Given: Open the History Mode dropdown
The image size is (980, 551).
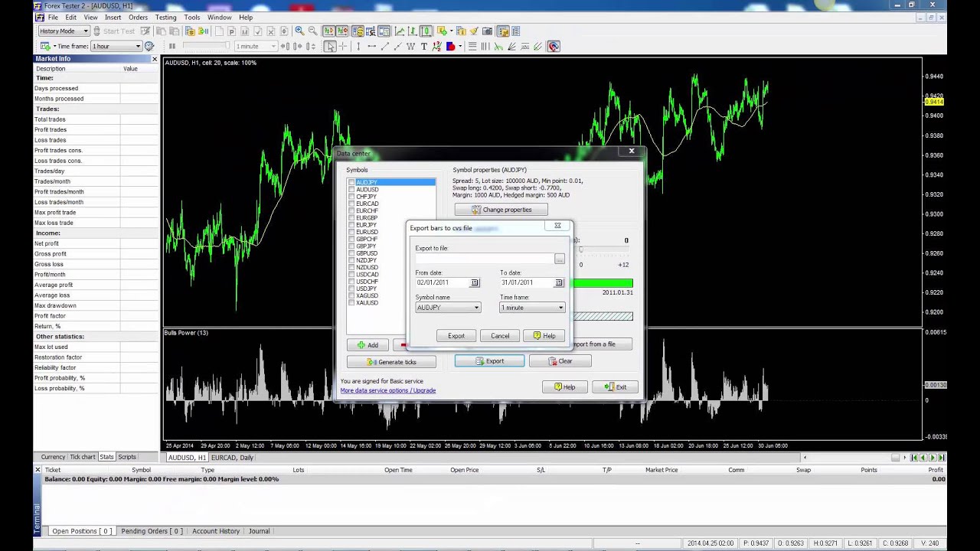Looking at the screenshot, I should click(x=64, y=31).
